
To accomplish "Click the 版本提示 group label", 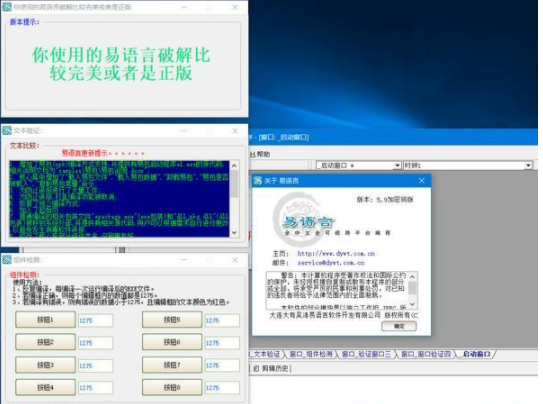I will click(x=24, y=22).
